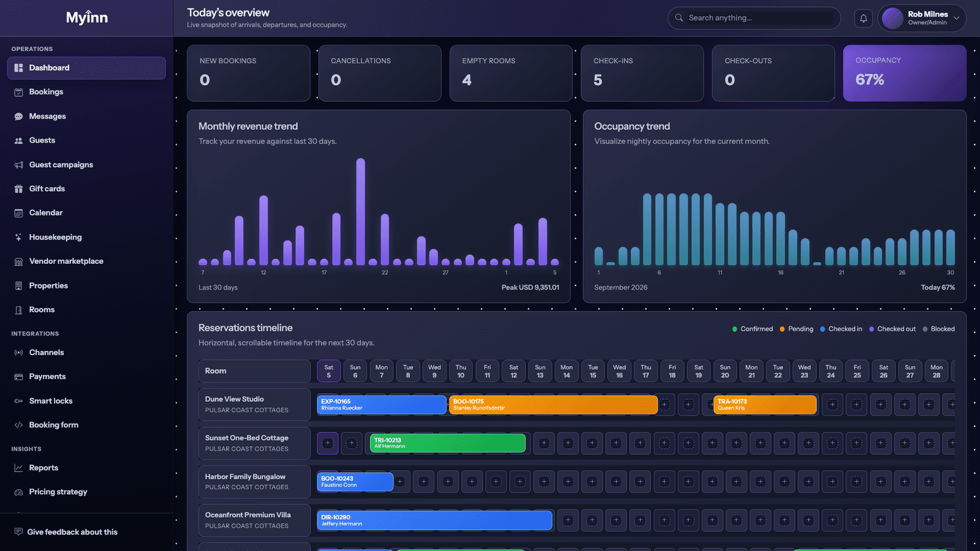Open the Vendor marketplace page
Viewport: 980px width, 551px height.
(86, 261)
